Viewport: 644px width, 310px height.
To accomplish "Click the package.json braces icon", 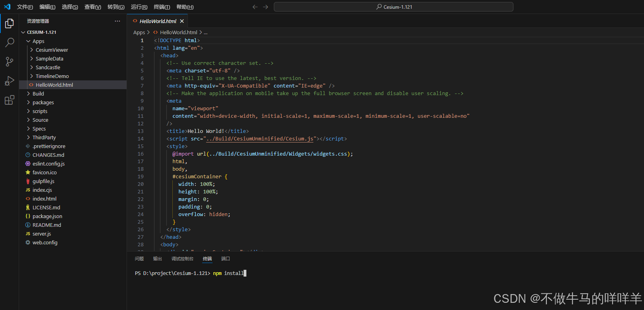I will 28,216.
